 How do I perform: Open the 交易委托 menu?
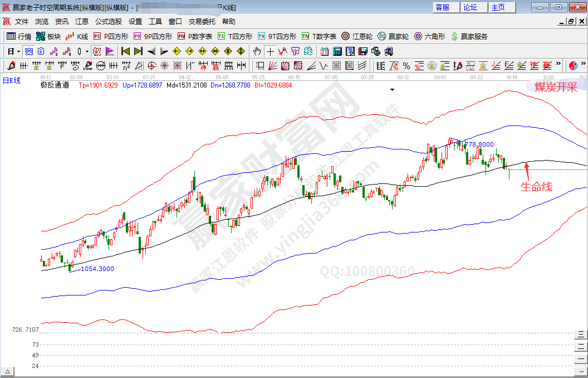click(202, 22)
